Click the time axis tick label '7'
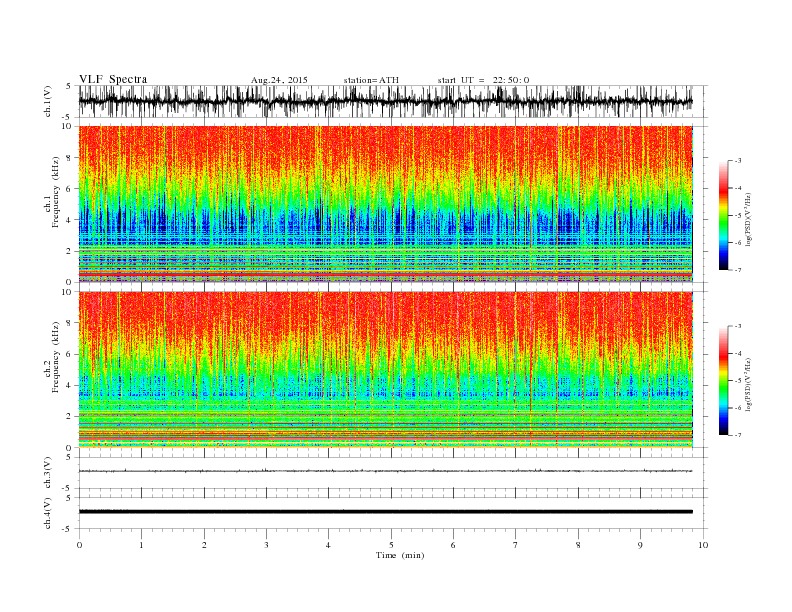792x612 pixels. pos(516,545)
